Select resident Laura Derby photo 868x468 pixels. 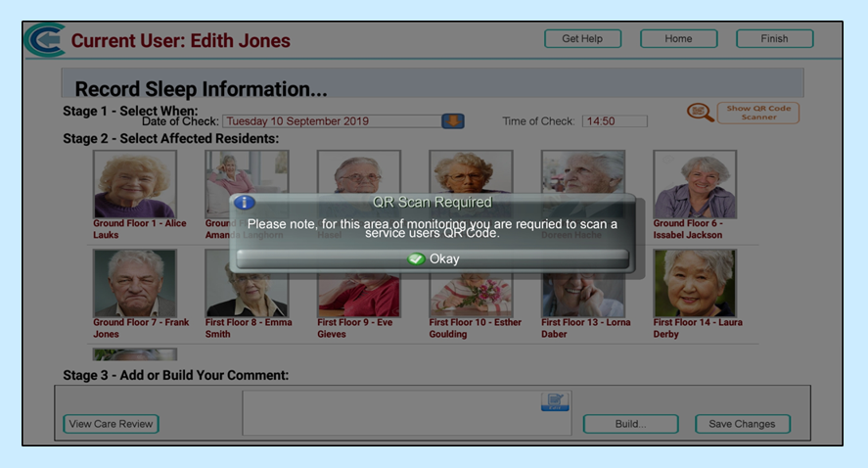point(695,283)
